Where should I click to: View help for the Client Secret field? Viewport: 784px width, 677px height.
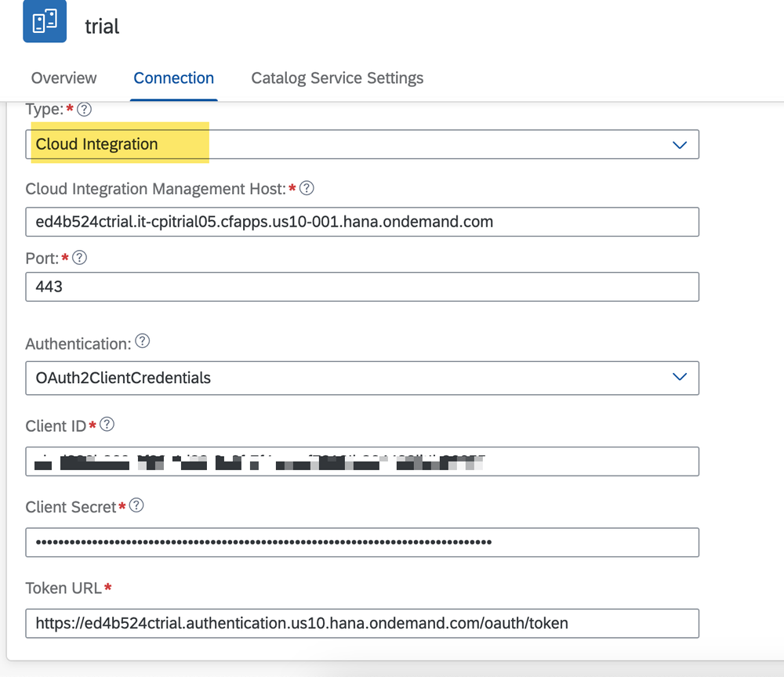click(137, 505)
